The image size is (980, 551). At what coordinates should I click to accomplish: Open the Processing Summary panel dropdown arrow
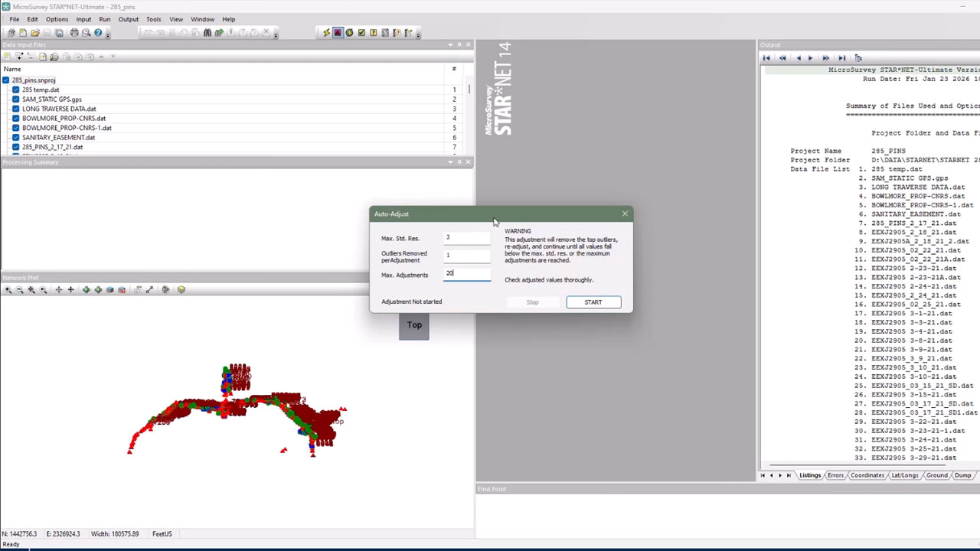tap(449, 162)
